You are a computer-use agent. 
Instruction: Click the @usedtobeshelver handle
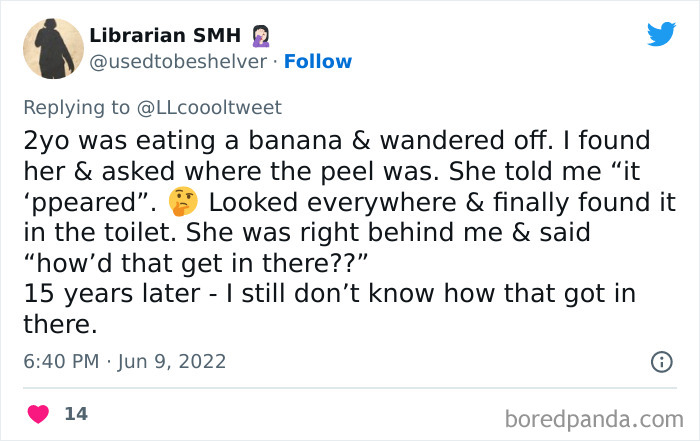[180, 62]
